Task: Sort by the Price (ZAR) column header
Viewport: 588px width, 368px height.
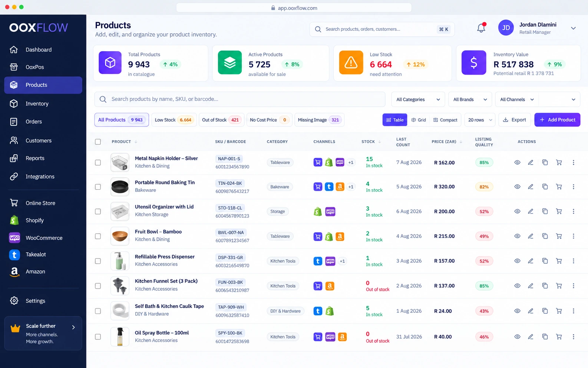Action: (447, 142)
